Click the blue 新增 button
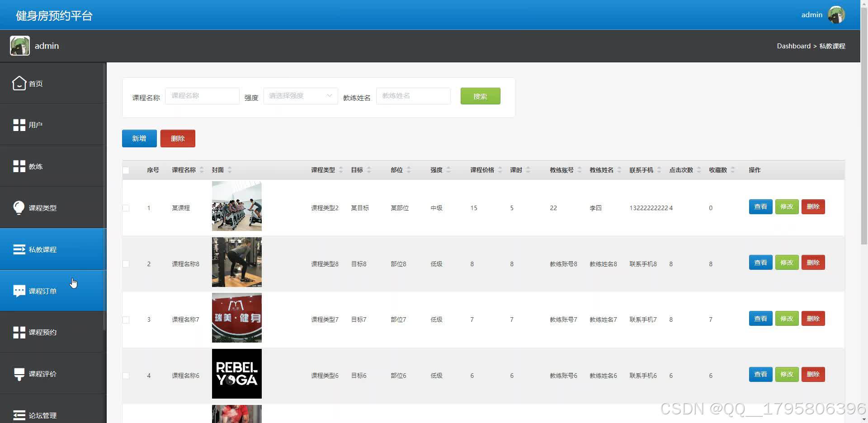868x423 pixels. click(139, 138)
